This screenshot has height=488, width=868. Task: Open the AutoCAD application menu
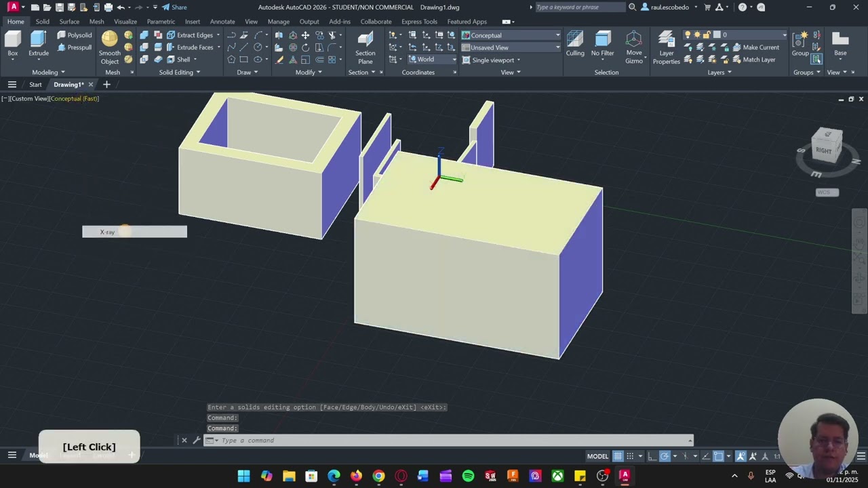[x=13, y=7]
